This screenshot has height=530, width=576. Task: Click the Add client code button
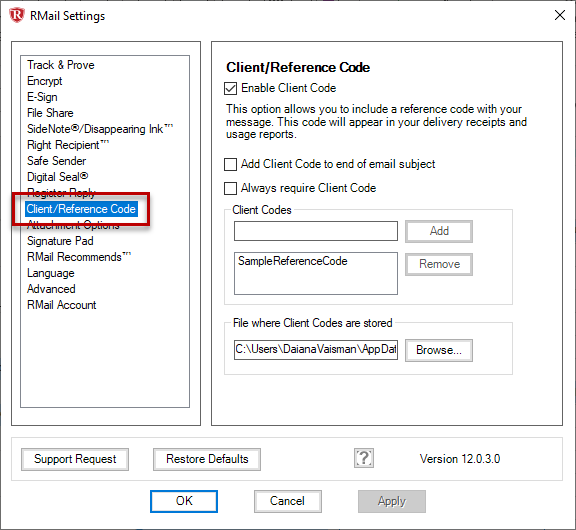[439, 231]
